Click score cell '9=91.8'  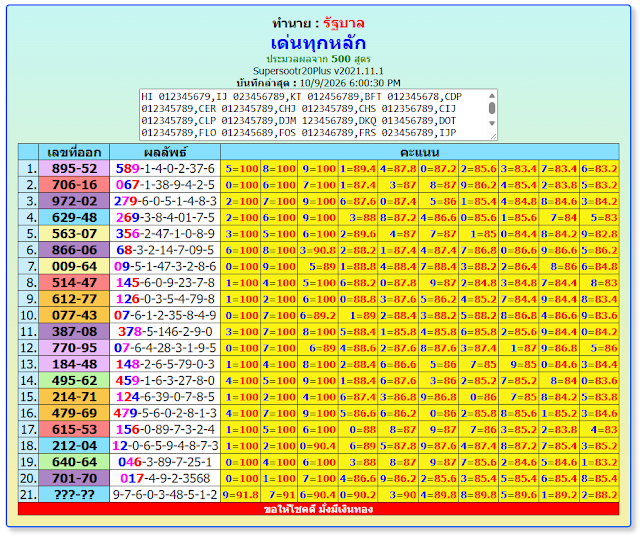(240, 495)
